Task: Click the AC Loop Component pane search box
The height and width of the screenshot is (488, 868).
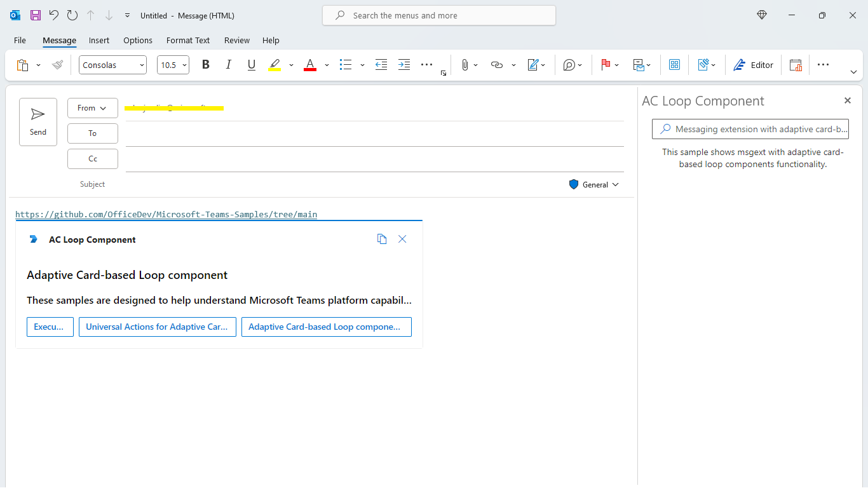Action: [750, 129]
